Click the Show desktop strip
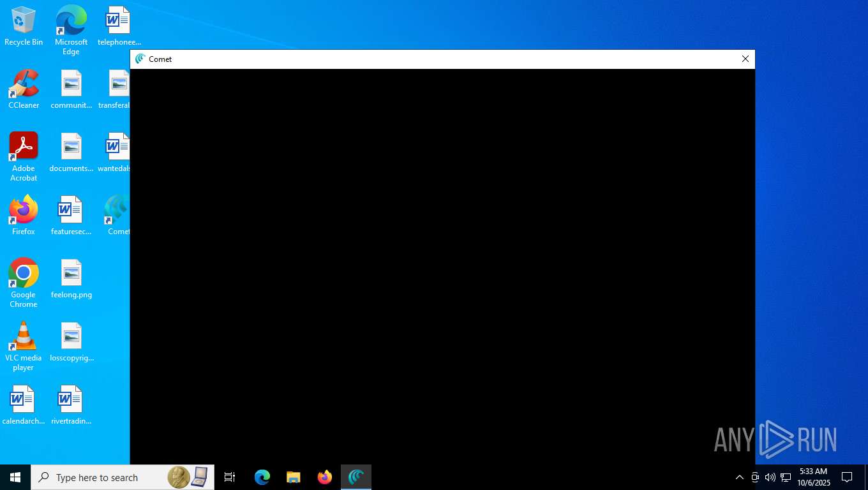 click(x=866, y=477)
